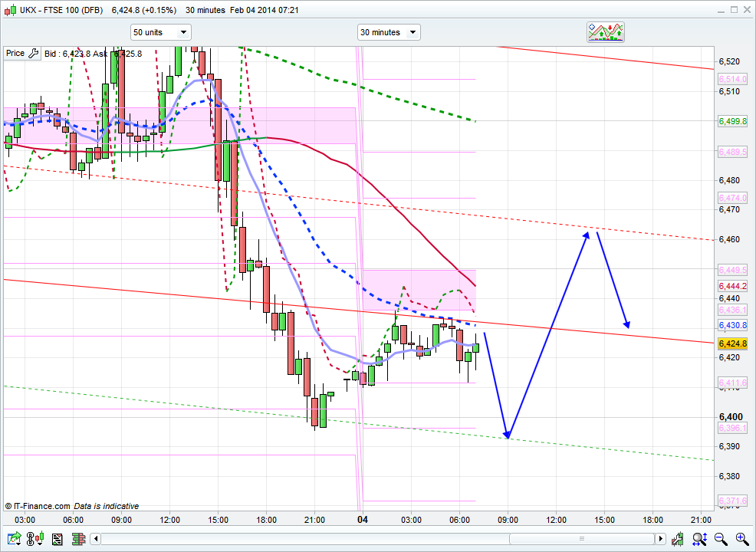The height and width of the screenshot is (552, 756).
Task: Maximize the chart window
Action: 733,10
